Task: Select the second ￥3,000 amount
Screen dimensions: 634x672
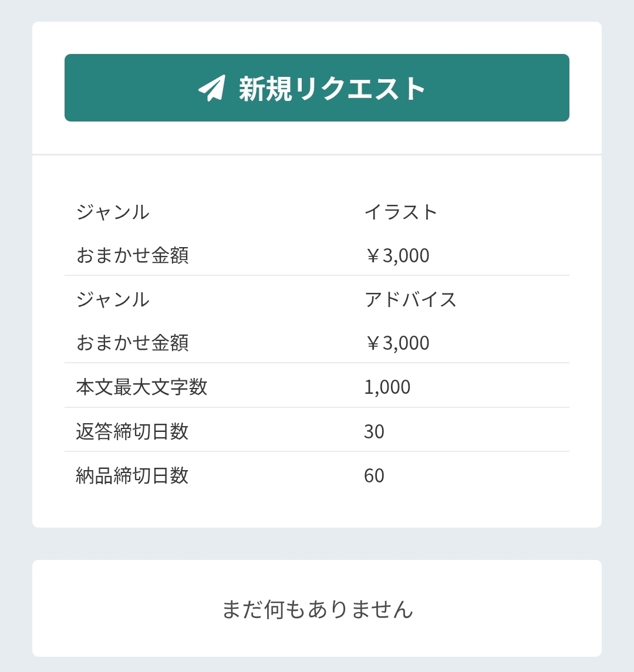Action: (x=397, y=343)
